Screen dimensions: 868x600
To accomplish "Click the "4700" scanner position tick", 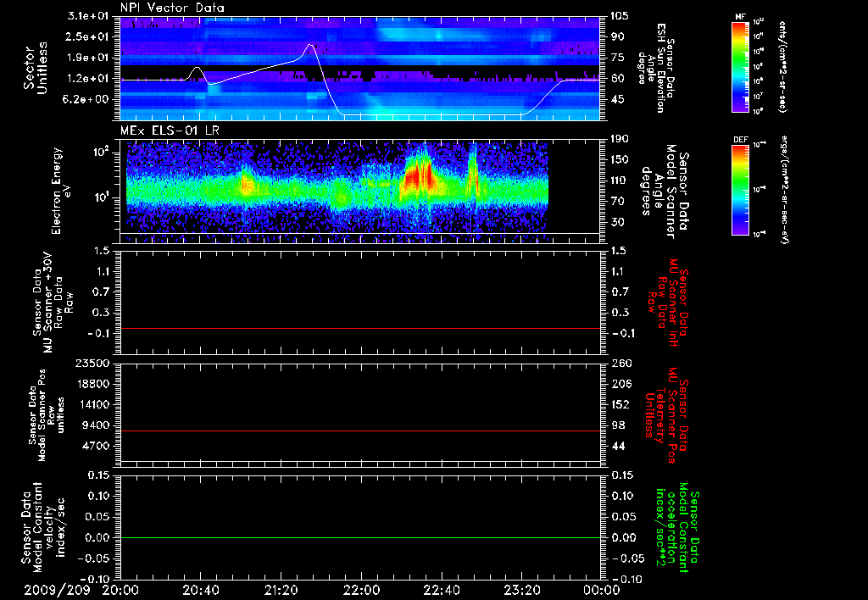I will 95,447.
